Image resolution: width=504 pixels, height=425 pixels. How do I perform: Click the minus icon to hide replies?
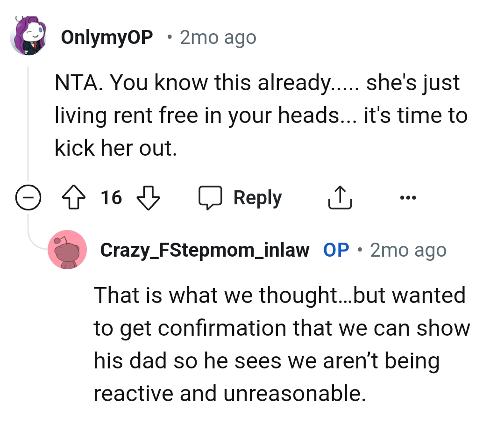(28, 198)
